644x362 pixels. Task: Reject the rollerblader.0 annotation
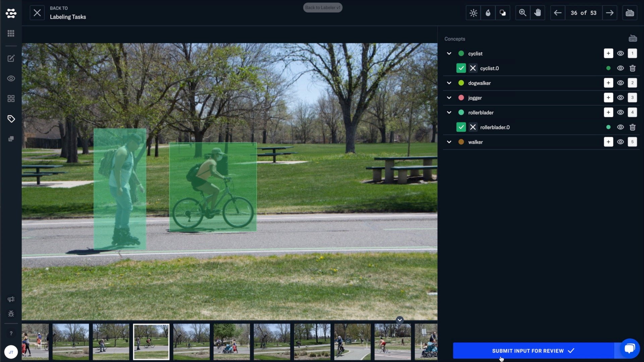pos(473,127)
